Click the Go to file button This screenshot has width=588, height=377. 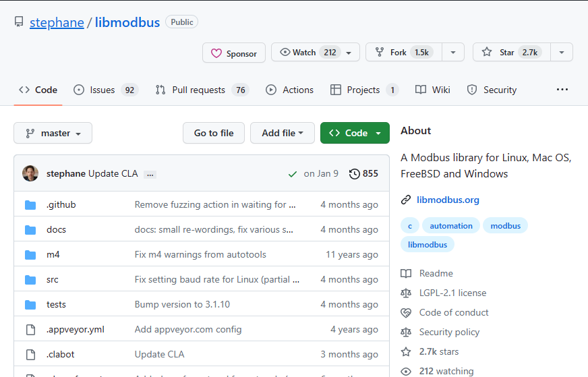[x=214, y=133]
